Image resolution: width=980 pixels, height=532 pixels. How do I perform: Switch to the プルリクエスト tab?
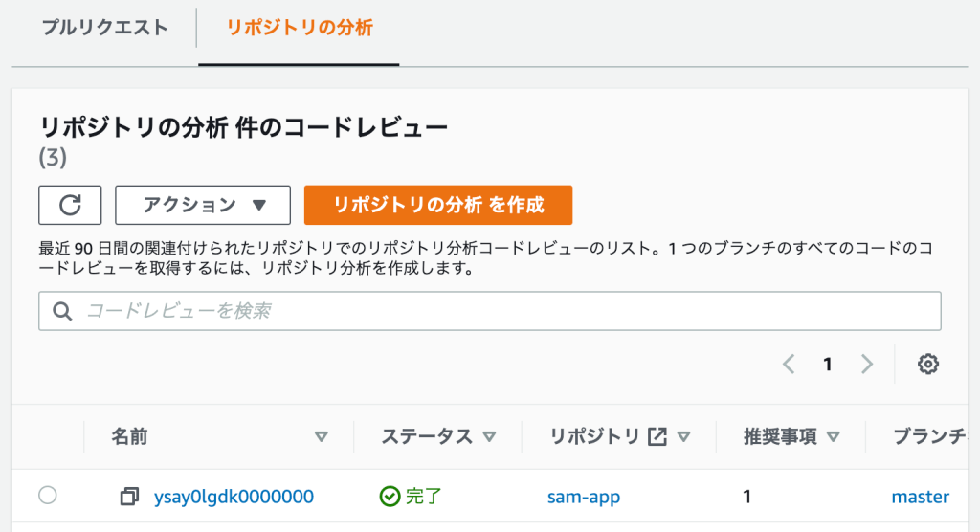tap(104, 27)
